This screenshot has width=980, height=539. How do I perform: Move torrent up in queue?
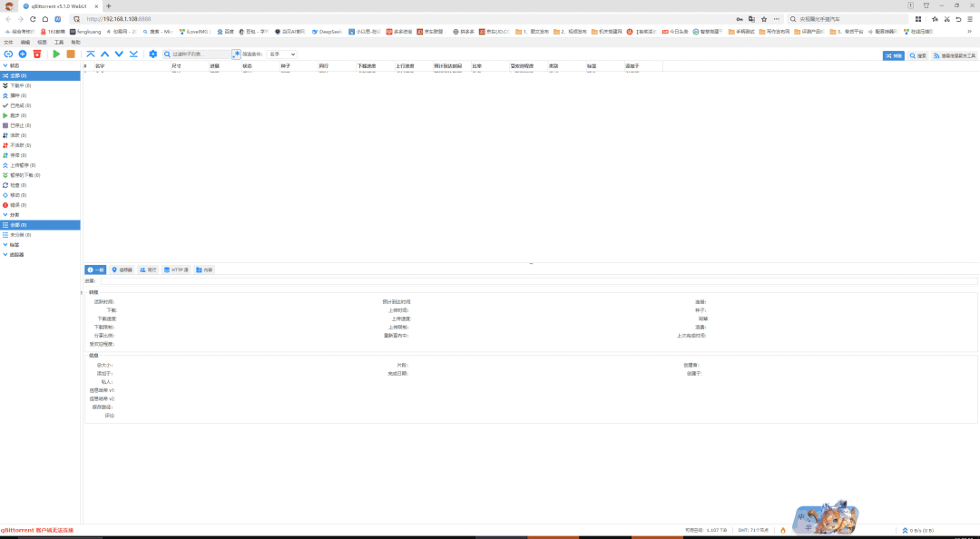pyautogui.click(x=105, y=54)
